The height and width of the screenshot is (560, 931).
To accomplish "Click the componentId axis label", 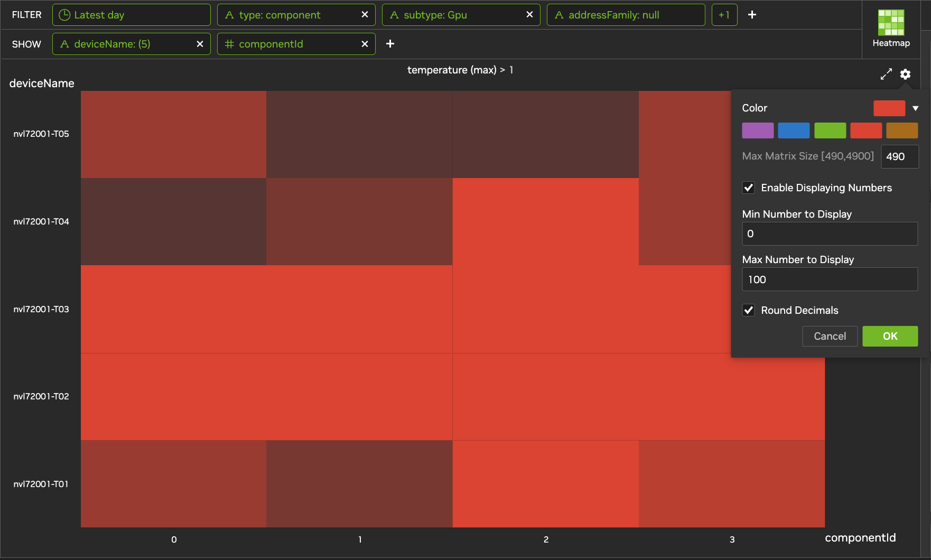I will 860,538.
